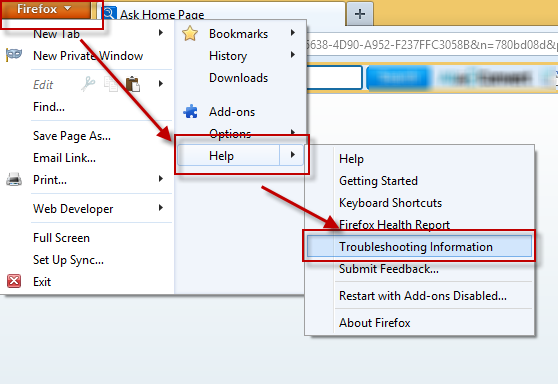This screenshot has width=558, height=384.
Task: Expand the Web Developer submenu arrow
Action: pyautogui.click(x=161, y=207)
